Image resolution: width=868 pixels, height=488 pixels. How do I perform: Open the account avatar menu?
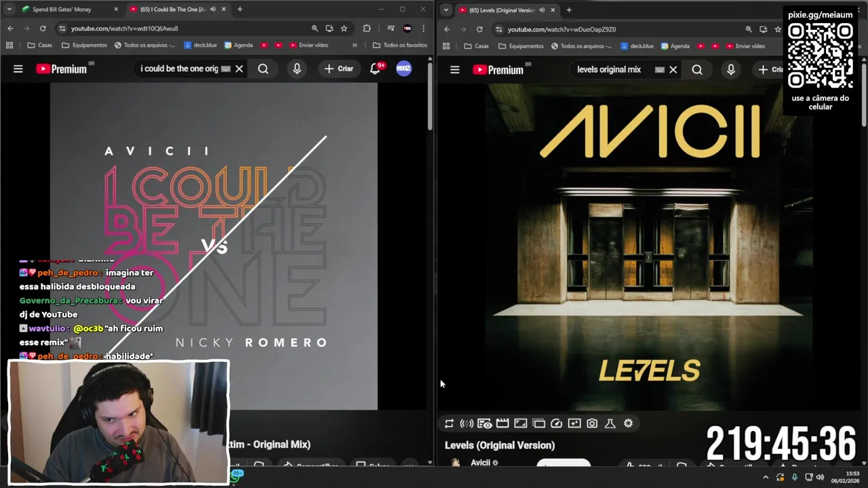coord(403,68)
